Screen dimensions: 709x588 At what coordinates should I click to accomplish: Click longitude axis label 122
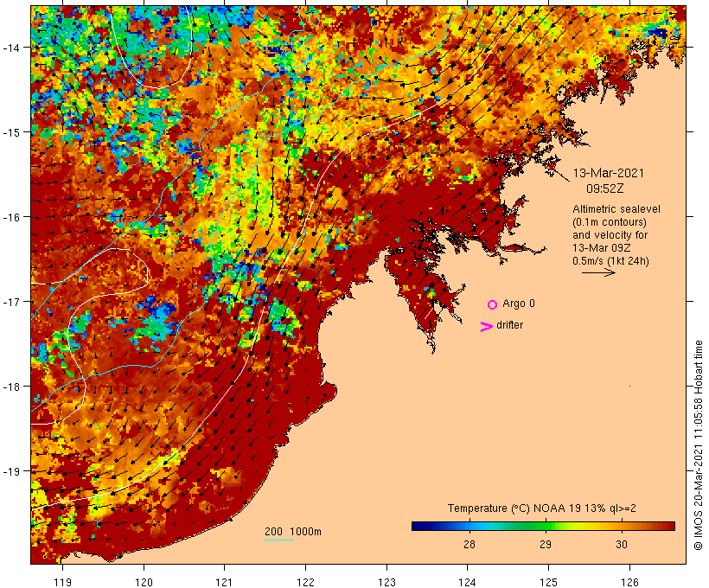tap(306, 582)
